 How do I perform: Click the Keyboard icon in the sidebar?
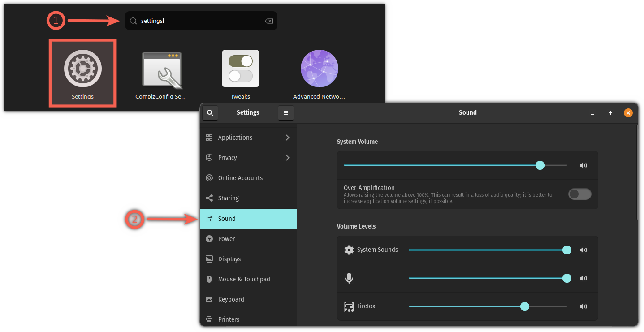pos(209,299)
